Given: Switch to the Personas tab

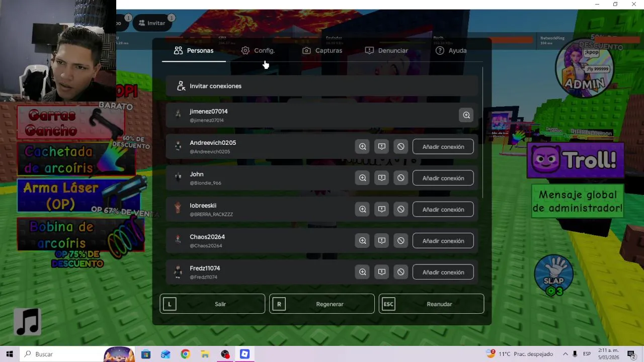Looking at the screenshot, I should click(x=194, y=50).
